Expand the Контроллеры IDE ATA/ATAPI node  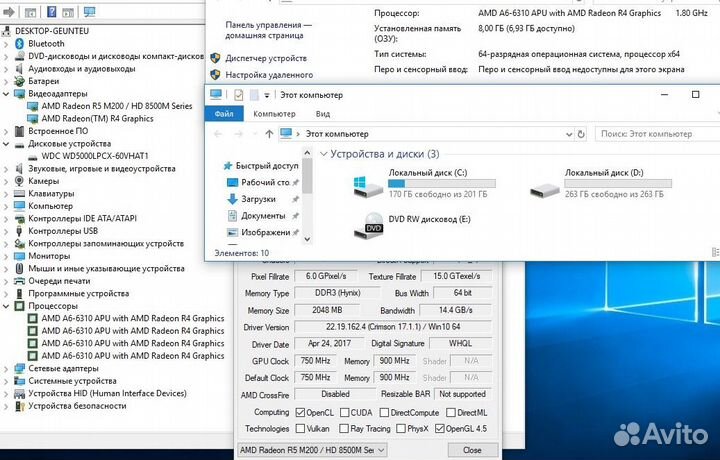[x=6, y=219]
